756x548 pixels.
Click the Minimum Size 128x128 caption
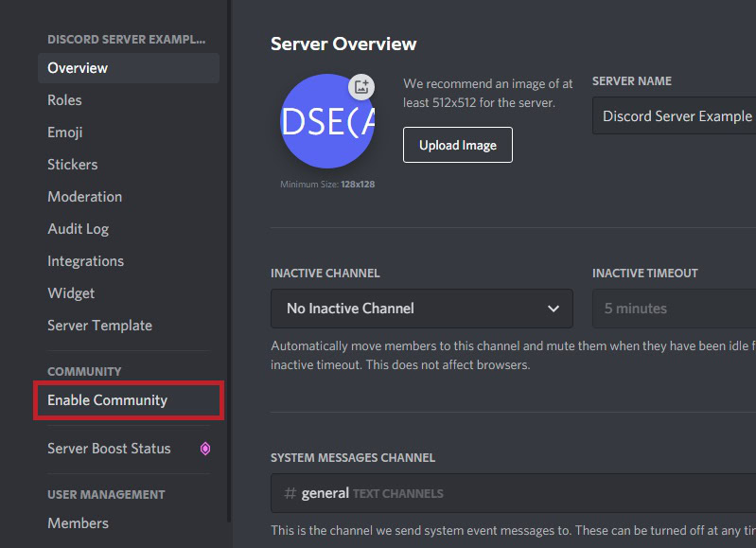click(327, 185)
